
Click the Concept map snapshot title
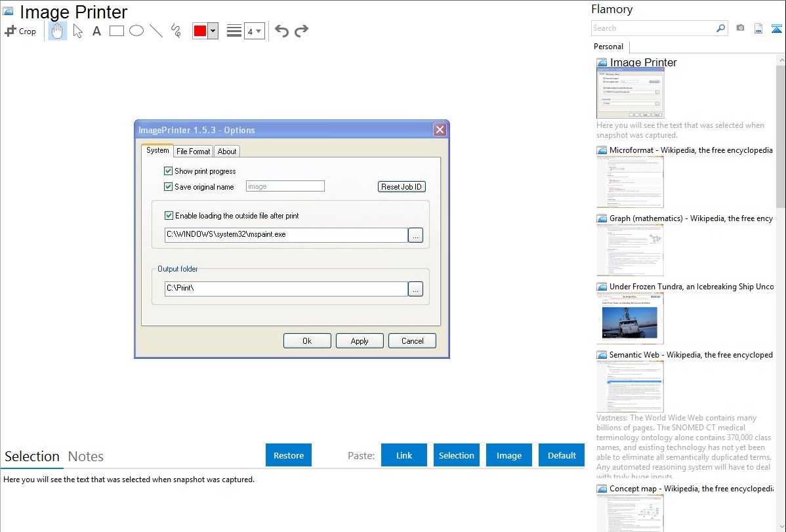coord(692,488)
